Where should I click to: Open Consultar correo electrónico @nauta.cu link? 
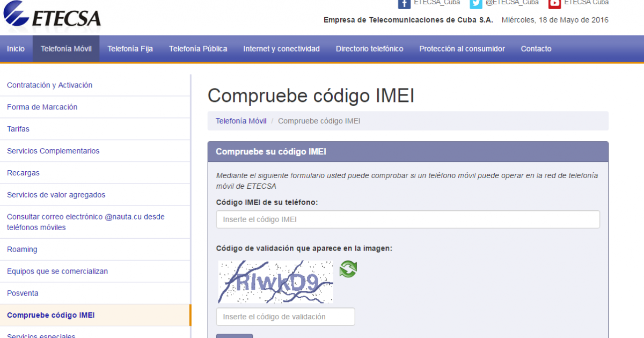tap(86, 222)
